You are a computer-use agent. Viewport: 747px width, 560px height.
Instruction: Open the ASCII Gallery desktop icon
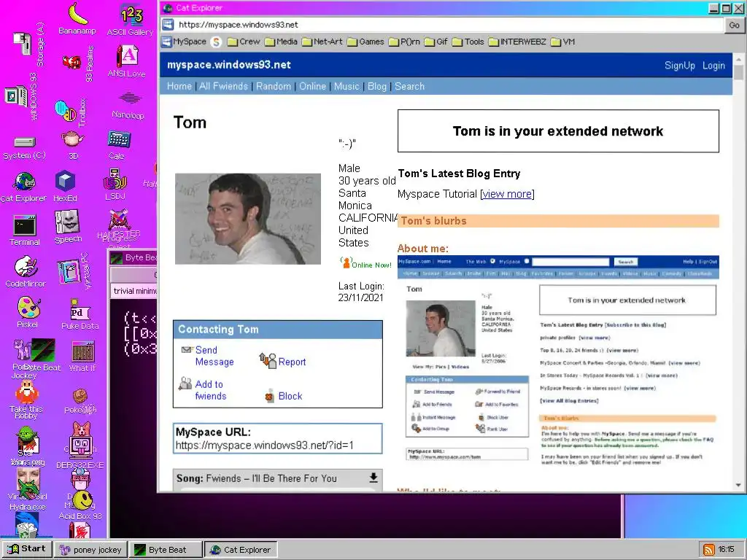pos(130,20)
